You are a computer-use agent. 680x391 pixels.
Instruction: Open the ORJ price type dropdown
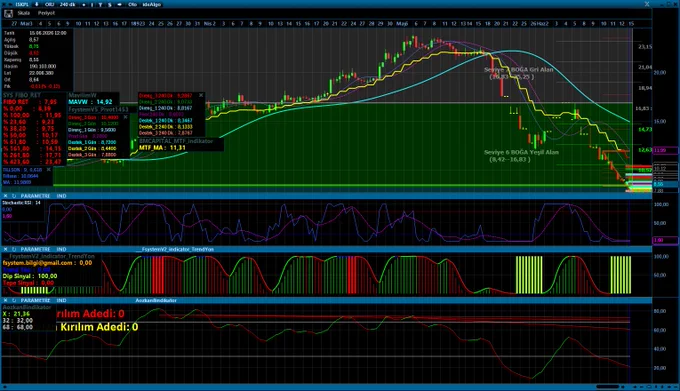click(50, 4)
